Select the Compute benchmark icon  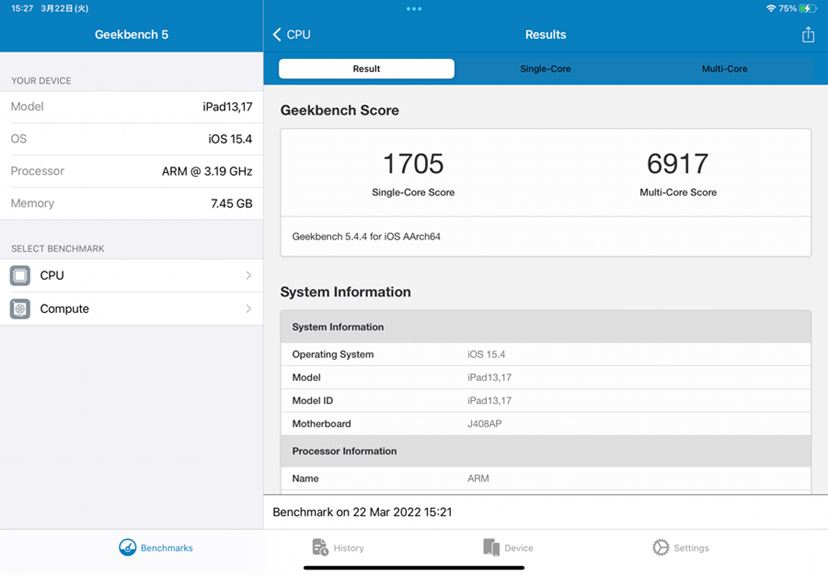tap(20, 309)
